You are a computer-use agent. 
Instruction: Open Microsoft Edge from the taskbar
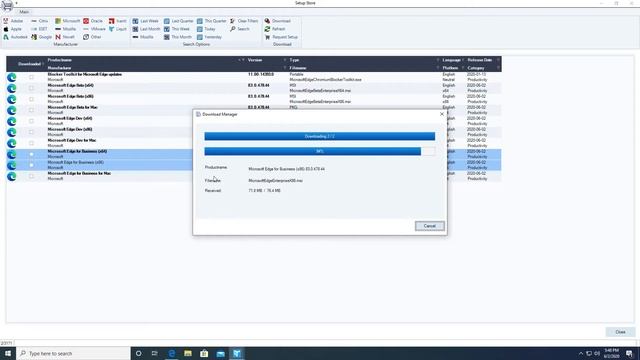(x=171, y=353)
